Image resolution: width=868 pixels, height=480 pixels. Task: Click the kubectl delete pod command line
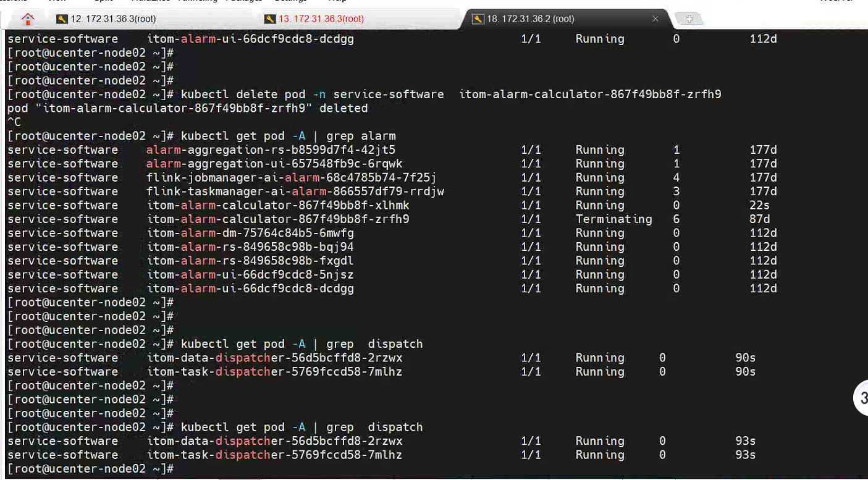451,95
